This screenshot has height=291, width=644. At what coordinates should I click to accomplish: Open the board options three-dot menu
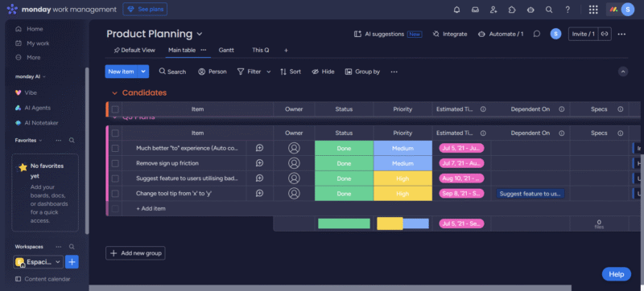(x=621, y=34)
